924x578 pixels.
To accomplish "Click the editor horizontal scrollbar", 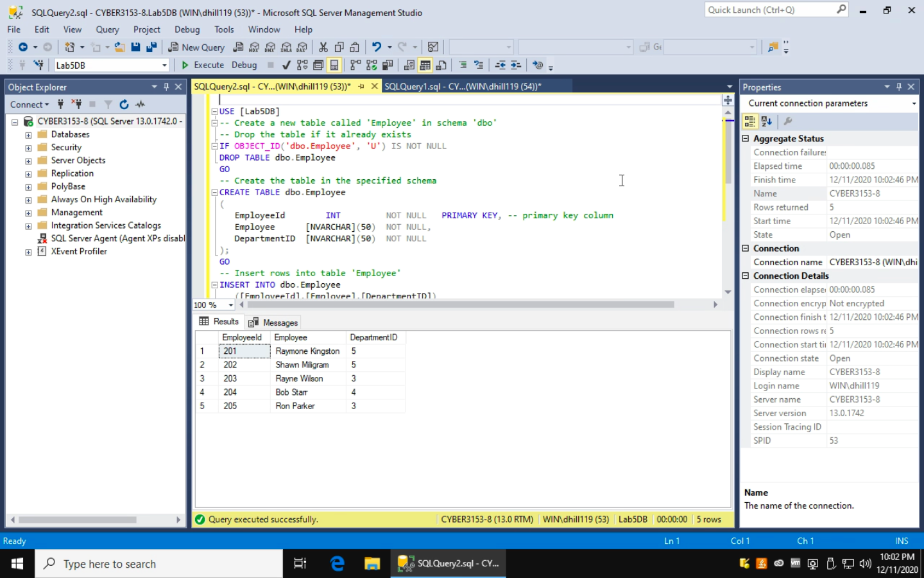I will tap(459, 304).
